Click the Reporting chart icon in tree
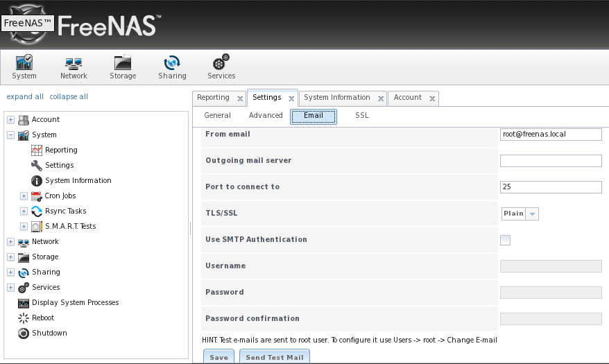This screenshot has height=364, width=609. [x=37, y=150]
